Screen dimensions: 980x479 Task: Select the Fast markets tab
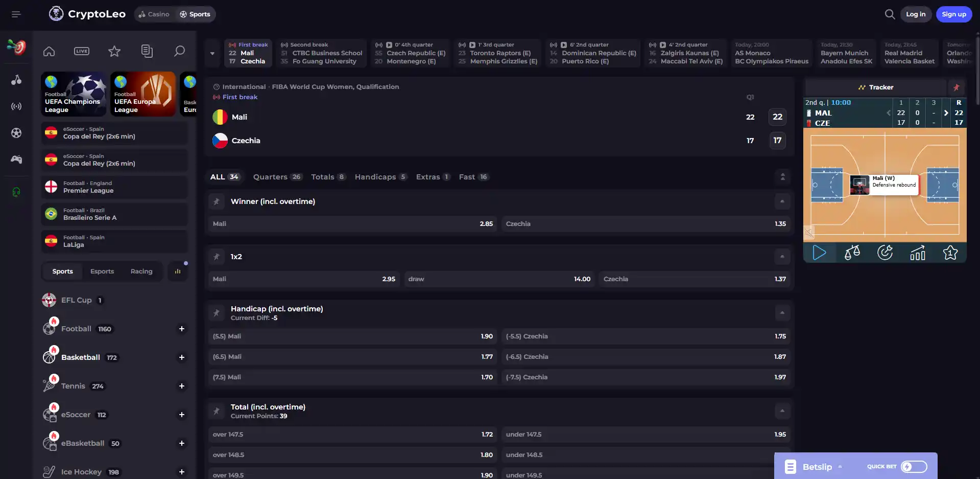click(x=474, y=177)
